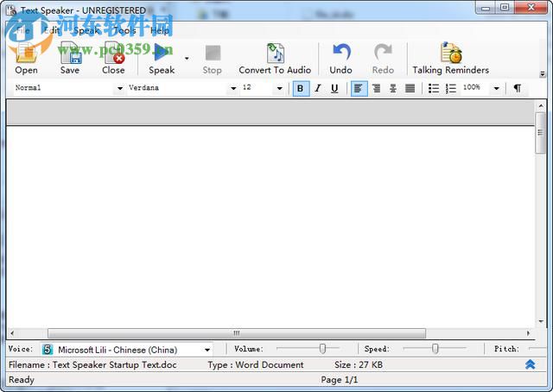Click the Microsoft Lili voice icon
The height and width of the screenshot is (392, 553).
click(x=48, y=350)
